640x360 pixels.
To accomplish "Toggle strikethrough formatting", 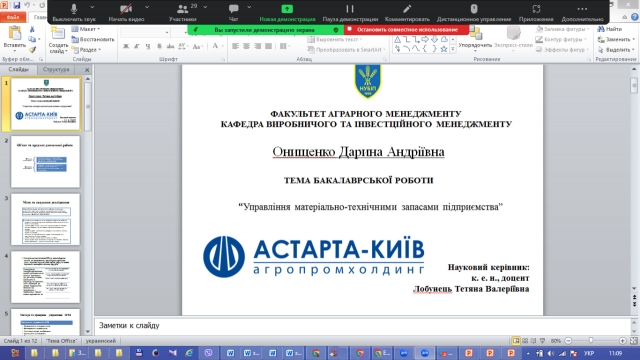I will point(170,46).
